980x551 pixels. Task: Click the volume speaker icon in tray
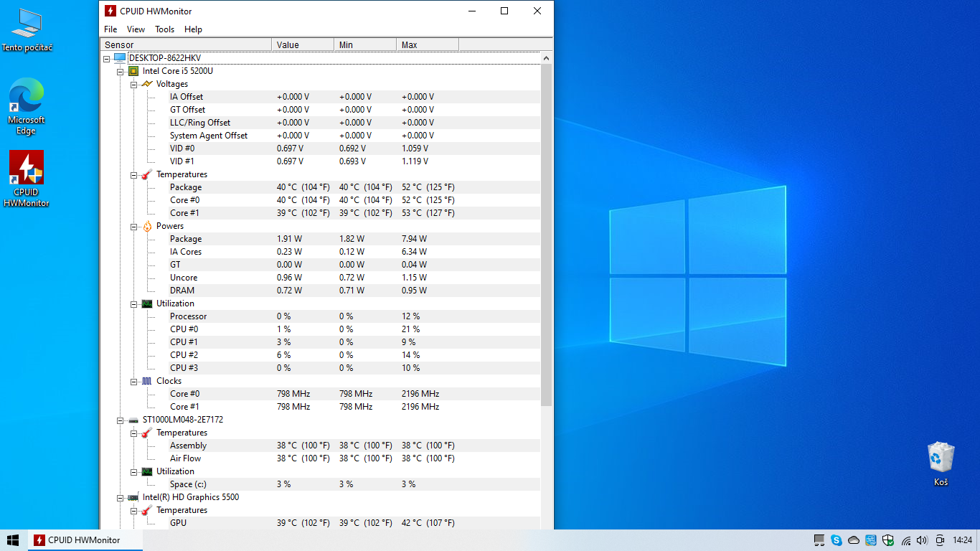coord(922,540)
